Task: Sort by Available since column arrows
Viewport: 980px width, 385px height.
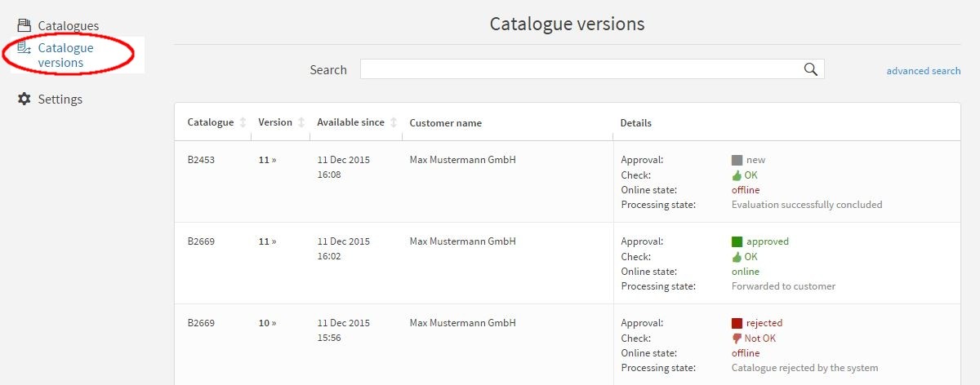Action: coord(393,122)
